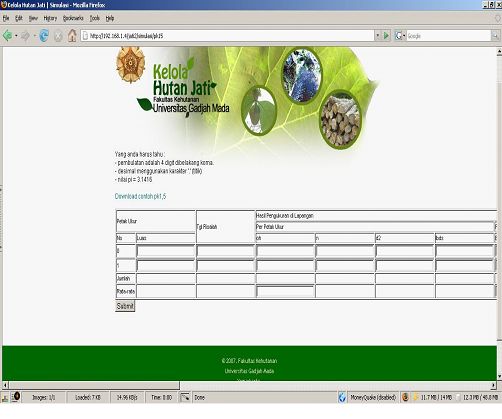Open the Back history dropdown arrow
Screen dimensions: 502x419
[16, 36]
